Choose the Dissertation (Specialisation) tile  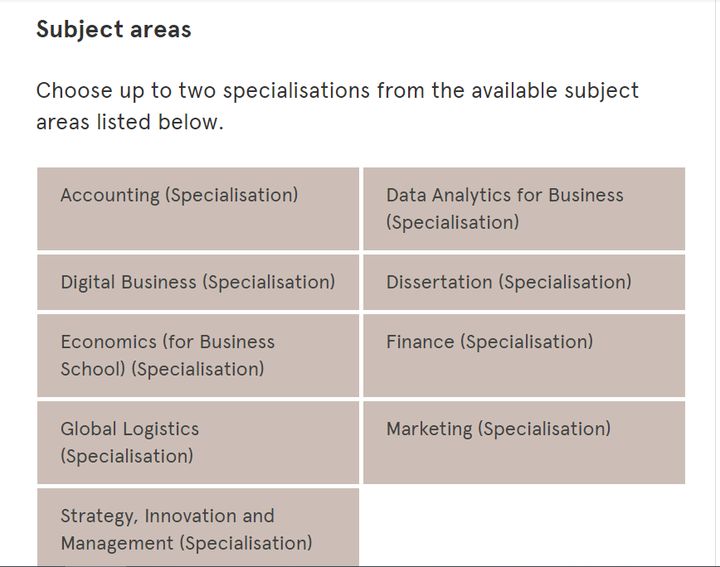coord(524,282)
